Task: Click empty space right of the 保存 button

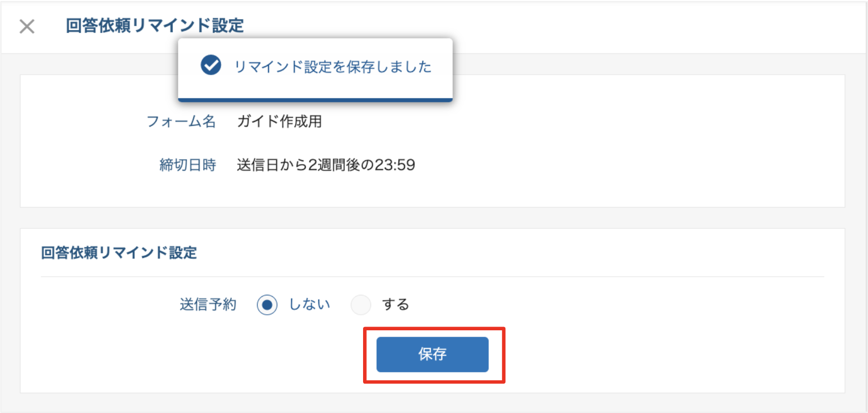Action: (653, 355)
